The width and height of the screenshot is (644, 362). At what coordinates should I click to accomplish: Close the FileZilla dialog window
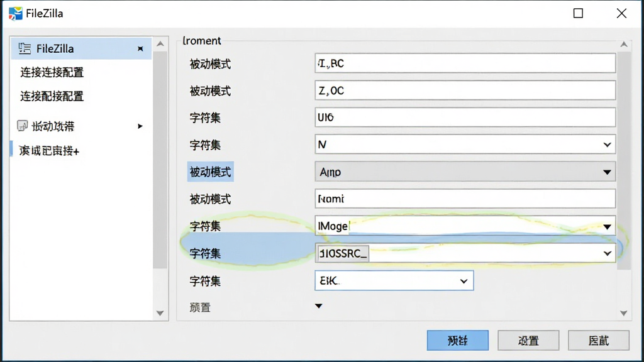621,13
